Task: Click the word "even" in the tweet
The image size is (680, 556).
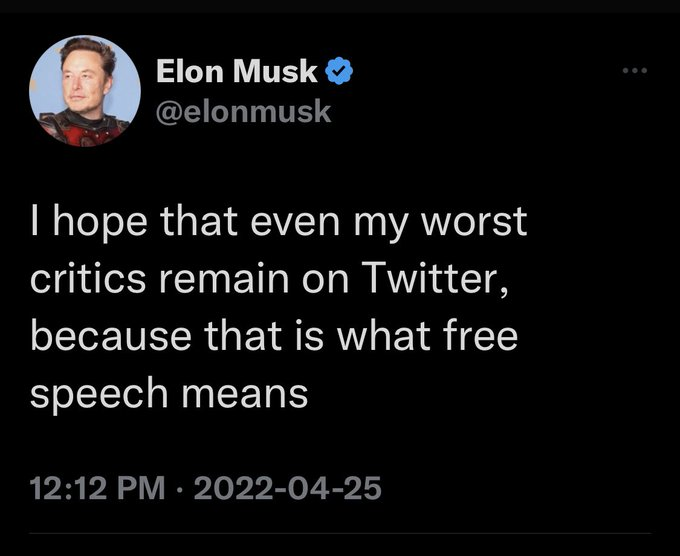Action: point(295,222)
